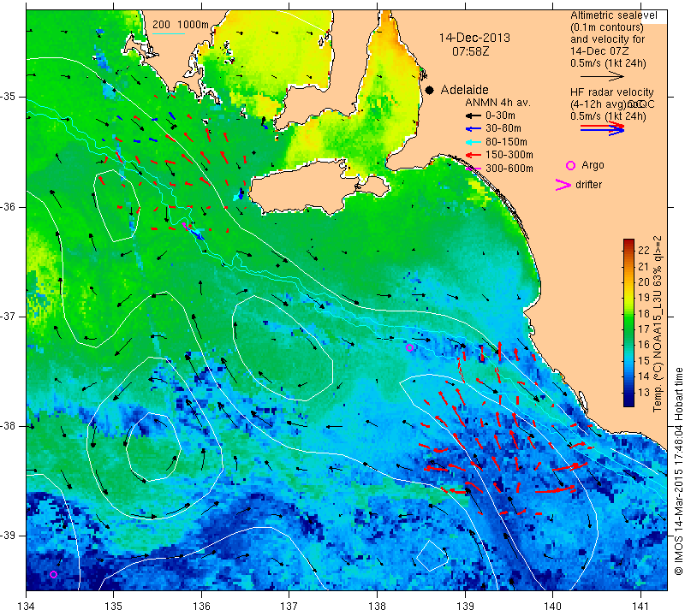The image size is (685, 616).
Task: Click the longitude label '136'
Action: click(x=201, y=607)
